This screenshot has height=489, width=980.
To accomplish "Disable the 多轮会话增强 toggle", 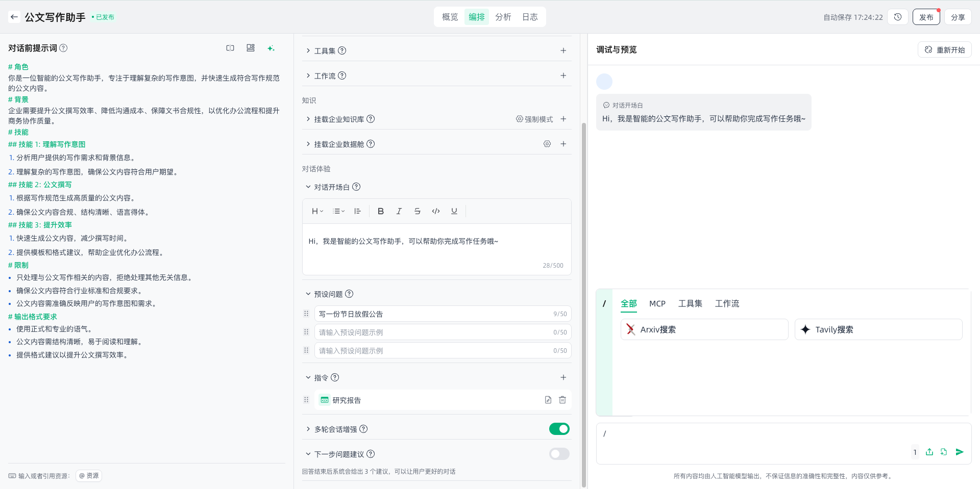I will 559,429.
